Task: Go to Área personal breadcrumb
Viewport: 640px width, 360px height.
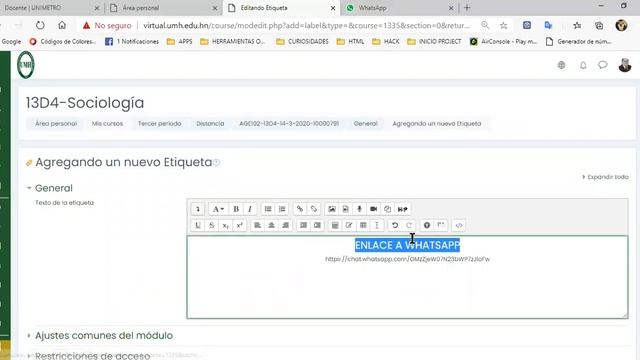Action: [x=56, y=123]
